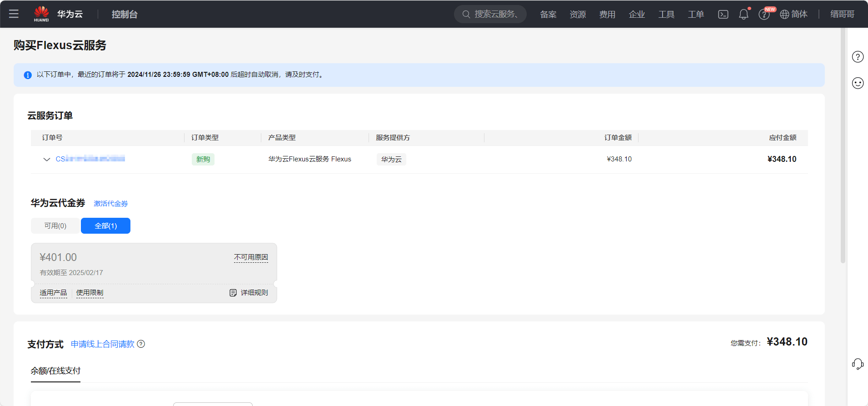Viewport: 868px width, 406px height.
Task: Click the 购买Flexus云服务 page title
Action: (x=60, y=45)
